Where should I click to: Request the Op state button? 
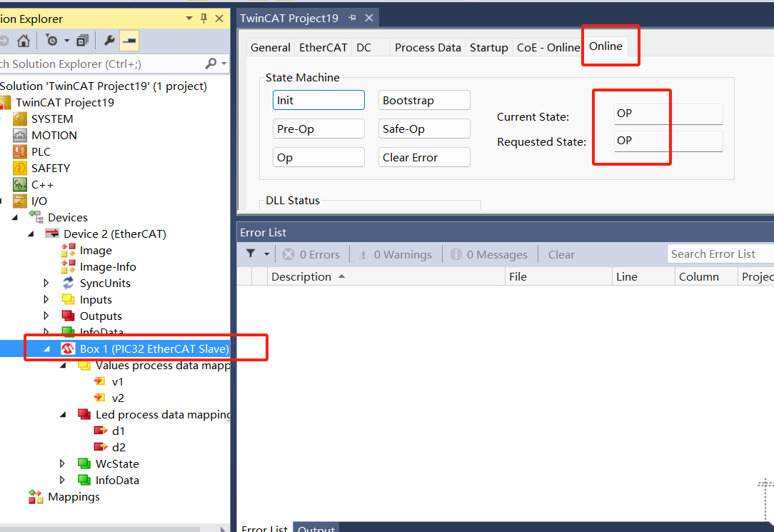318,157
